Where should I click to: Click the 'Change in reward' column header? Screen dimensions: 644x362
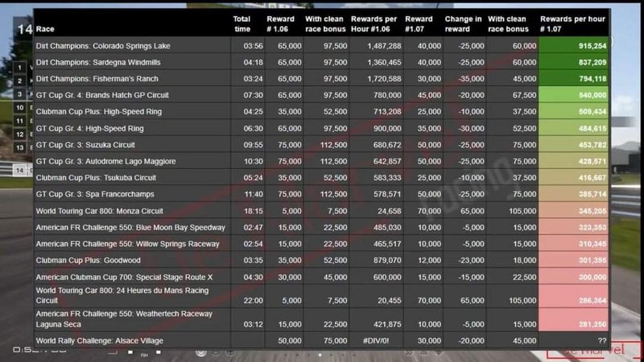464,24
